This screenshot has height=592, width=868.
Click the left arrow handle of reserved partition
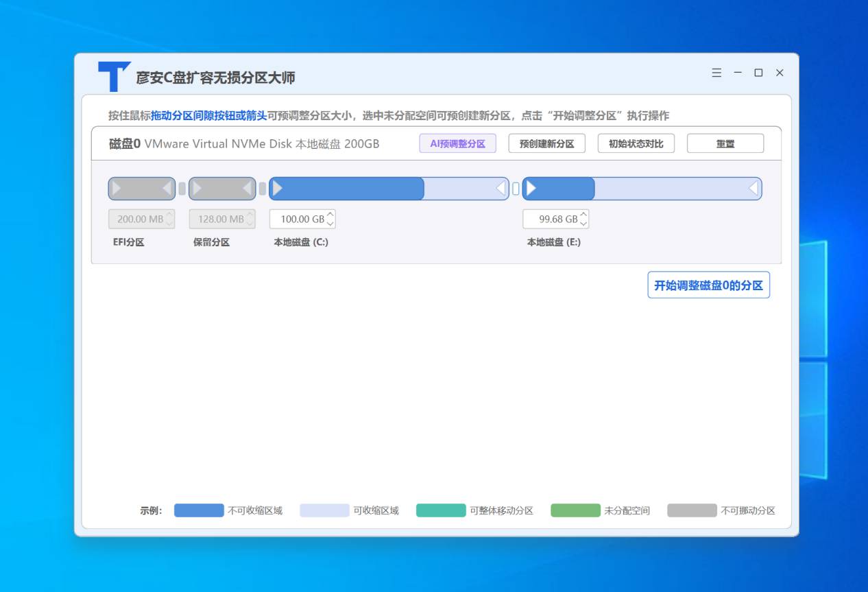click(197, 188)
